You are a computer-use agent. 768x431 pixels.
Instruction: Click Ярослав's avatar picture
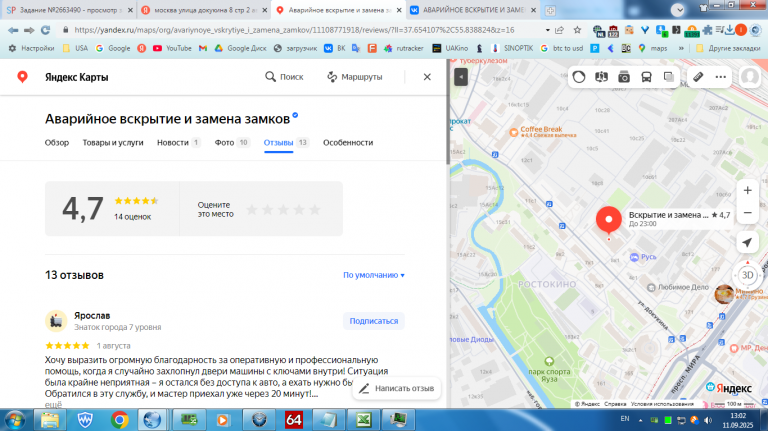coord(56,321)
